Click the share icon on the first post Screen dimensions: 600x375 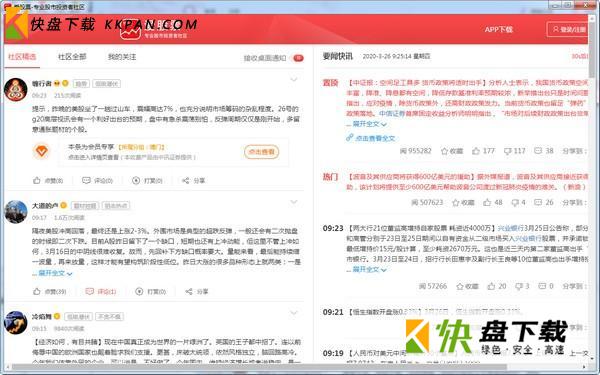tap(186, 180)
